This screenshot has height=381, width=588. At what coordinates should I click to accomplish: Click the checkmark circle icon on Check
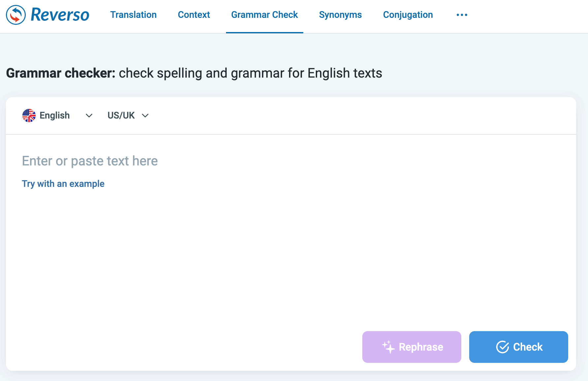(503, 347)
